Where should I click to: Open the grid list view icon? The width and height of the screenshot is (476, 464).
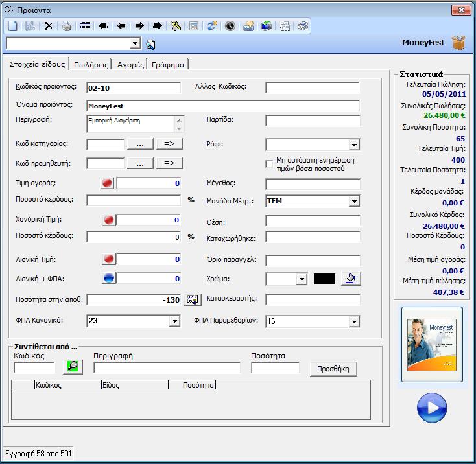pos(85,26)
